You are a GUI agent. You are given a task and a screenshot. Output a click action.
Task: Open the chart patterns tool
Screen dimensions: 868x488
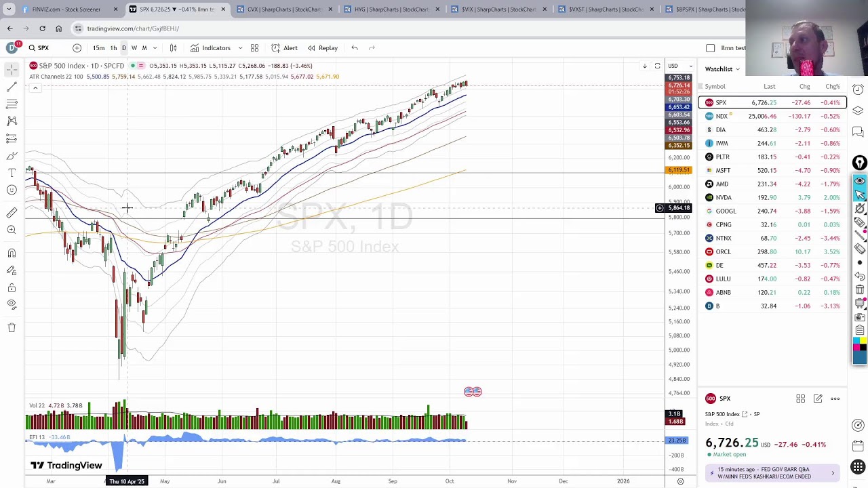[x=12, y=121]
